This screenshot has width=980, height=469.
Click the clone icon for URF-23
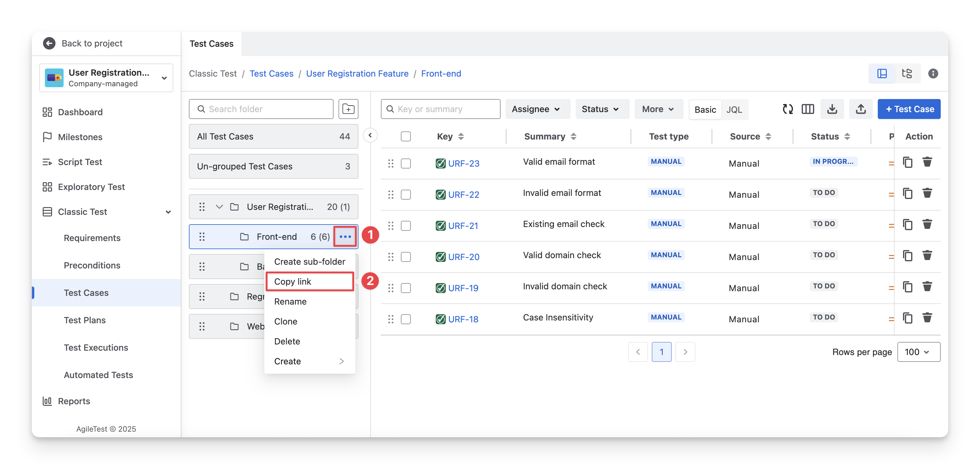(x=908, y=162)
